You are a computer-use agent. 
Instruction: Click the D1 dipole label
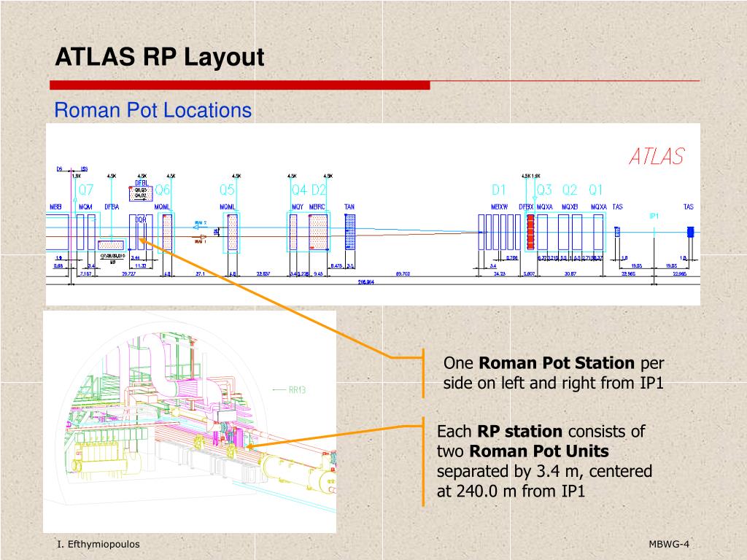point(499,190)
